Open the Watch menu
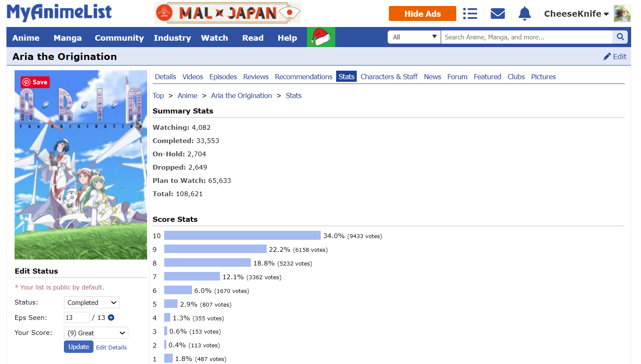 click(x=214, y=38)
